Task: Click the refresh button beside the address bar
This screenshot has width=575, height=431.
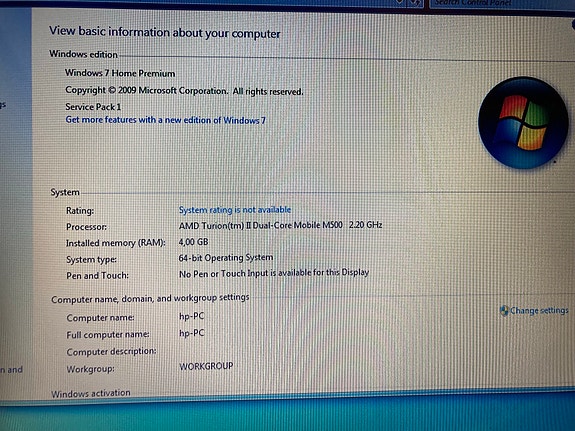Action: coord(415,3)
